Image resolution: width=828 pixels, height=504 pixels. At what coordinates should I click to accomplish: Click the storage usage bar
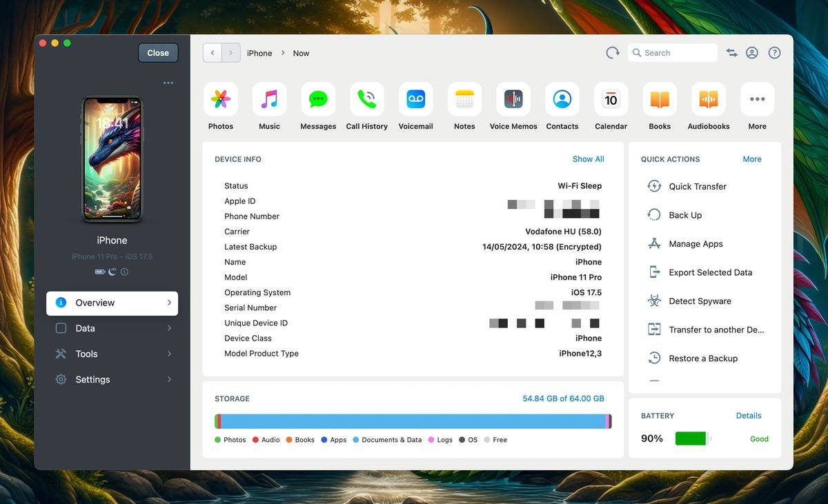pos(413,421)
